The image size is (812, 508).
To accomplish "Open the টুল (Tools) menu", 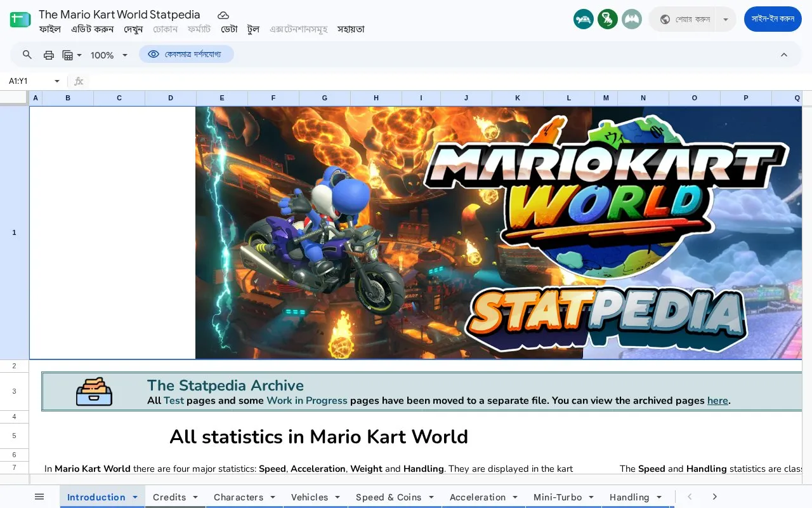I will (x=253, y=29).
